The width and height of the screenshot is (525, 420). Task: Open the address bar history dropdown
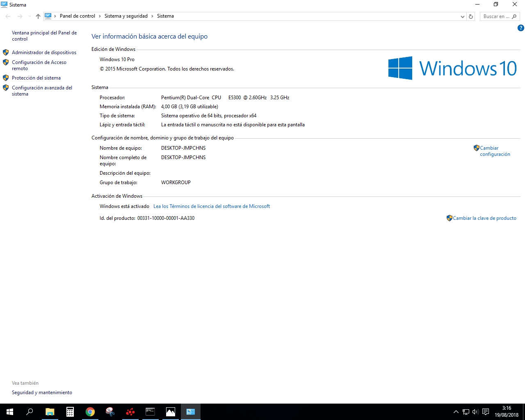point(463,16)
